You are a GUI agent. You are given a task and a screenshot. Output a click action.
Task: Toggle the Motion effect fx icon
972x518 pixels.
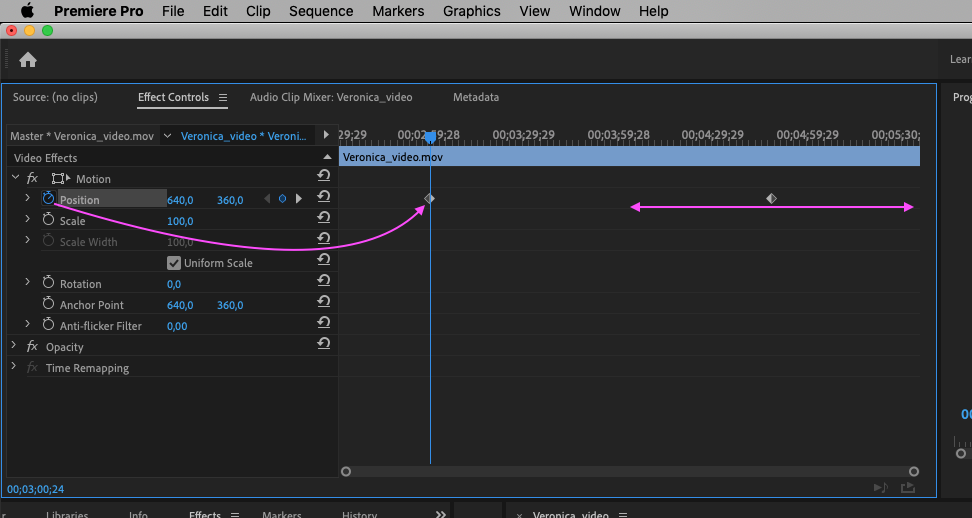[33, 178]
